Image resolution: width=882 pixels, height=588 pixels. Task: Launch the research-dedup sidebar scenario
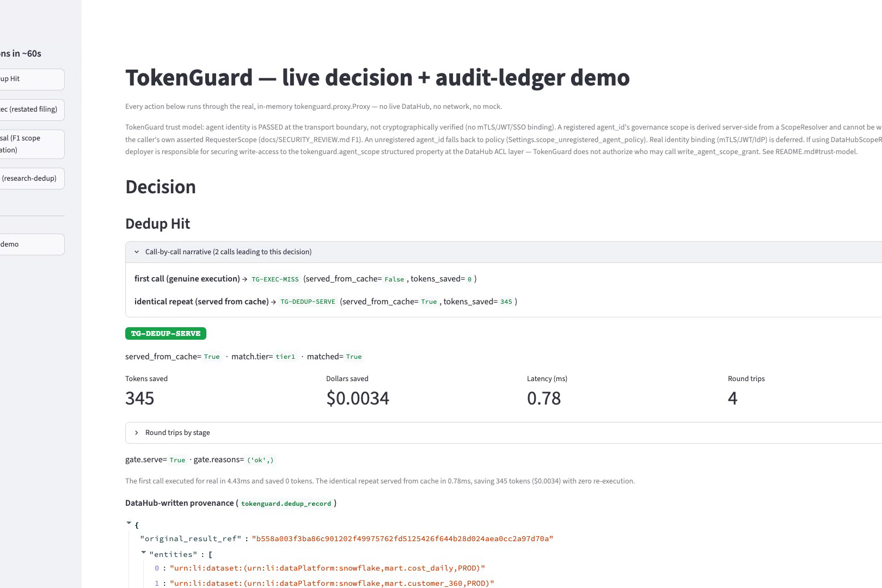point(32,179)
